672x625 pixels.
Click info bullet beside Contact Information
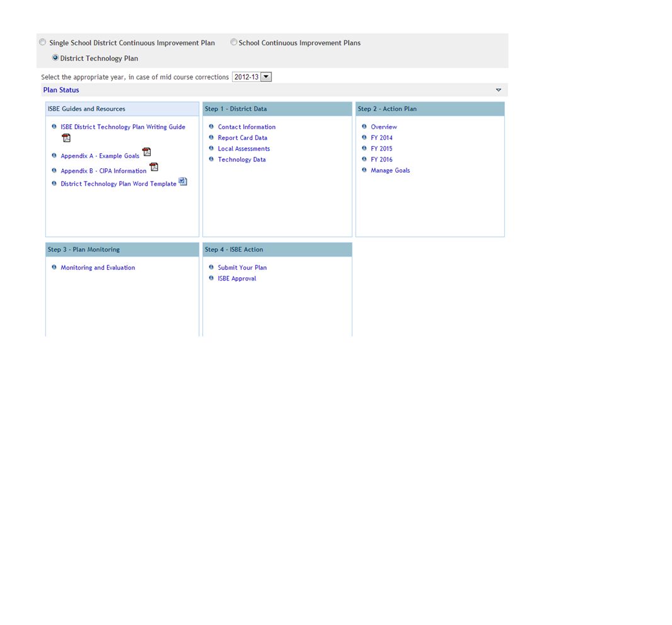[211, 127]
